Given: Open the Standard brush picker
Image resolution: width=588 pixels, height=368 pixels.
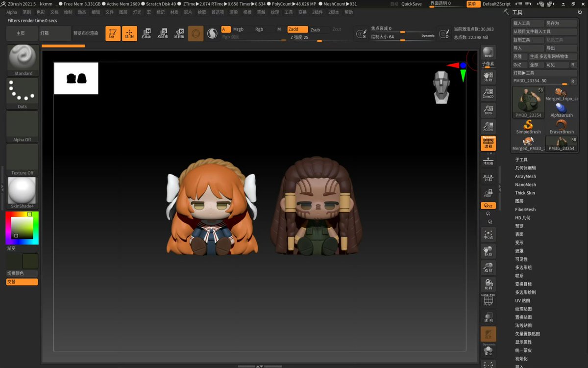Looking at the screenshot, I should 23,60.
